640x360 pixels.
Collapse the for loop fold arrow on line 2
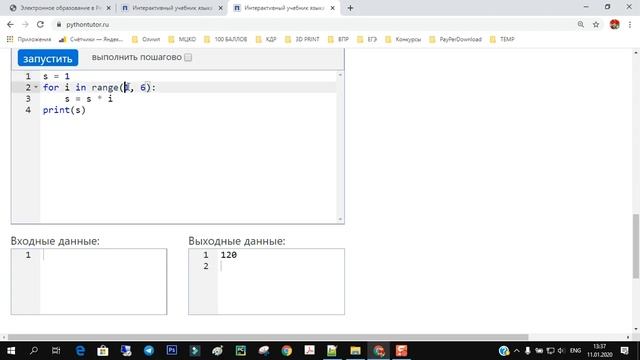[x=36, y=87]
